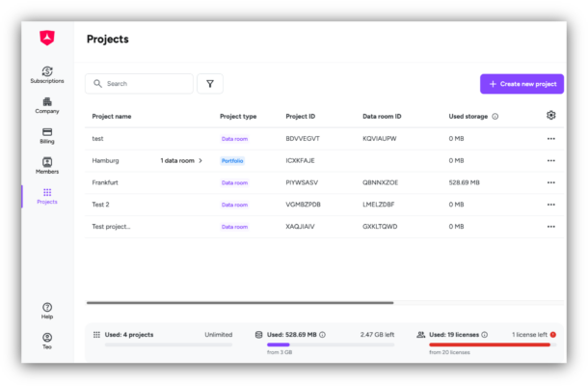Click the red licenses usage bar
This screenshot has height=386, width=588.
click(490, 345)
